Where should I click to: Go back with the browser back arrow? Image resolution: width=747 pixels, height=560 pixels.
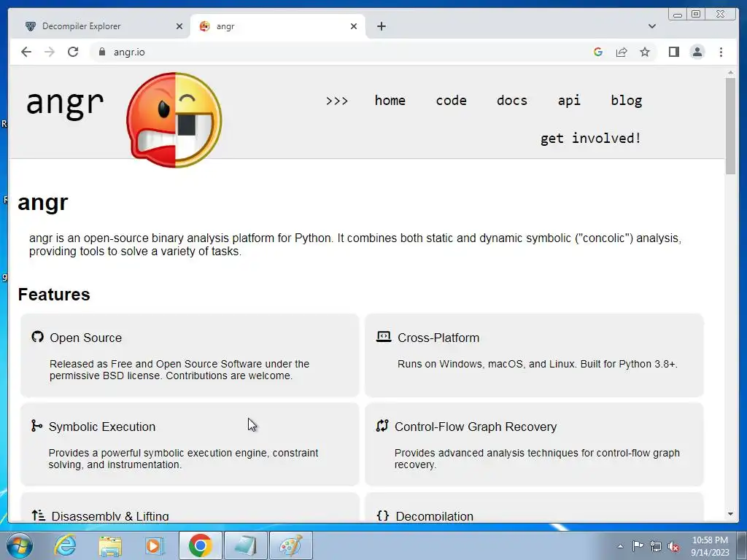click(x=26, y=52)
